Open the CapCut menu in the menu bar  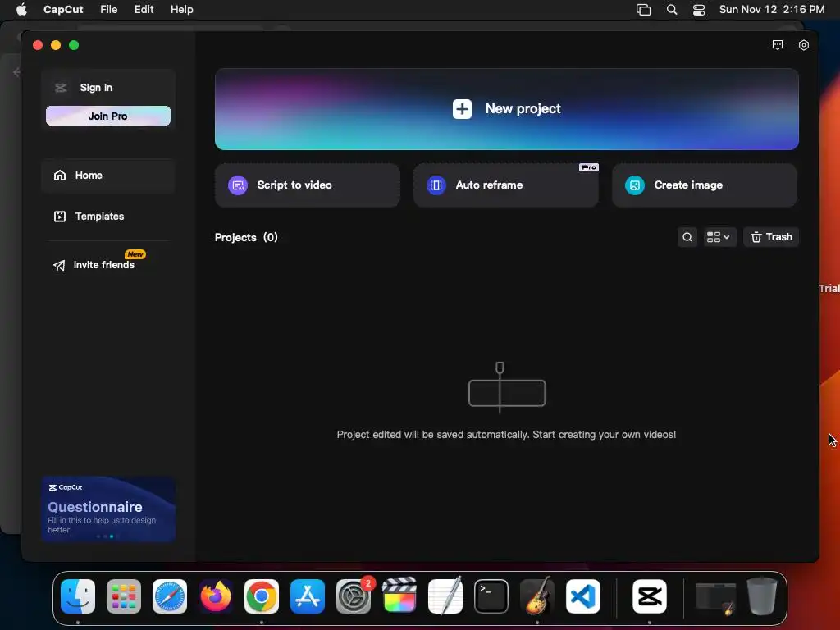pyautogui.click(x=63, y=10)
